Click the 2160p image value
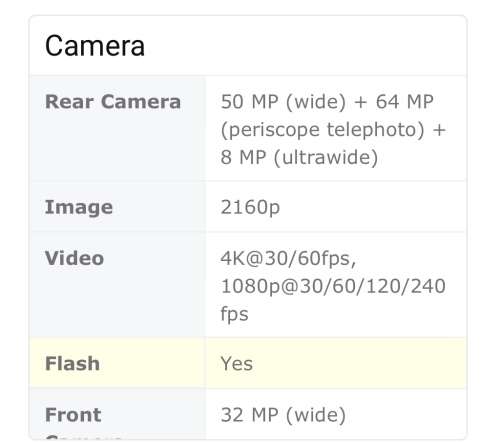This screenshot has width=500, height=442. coord(250,207)
